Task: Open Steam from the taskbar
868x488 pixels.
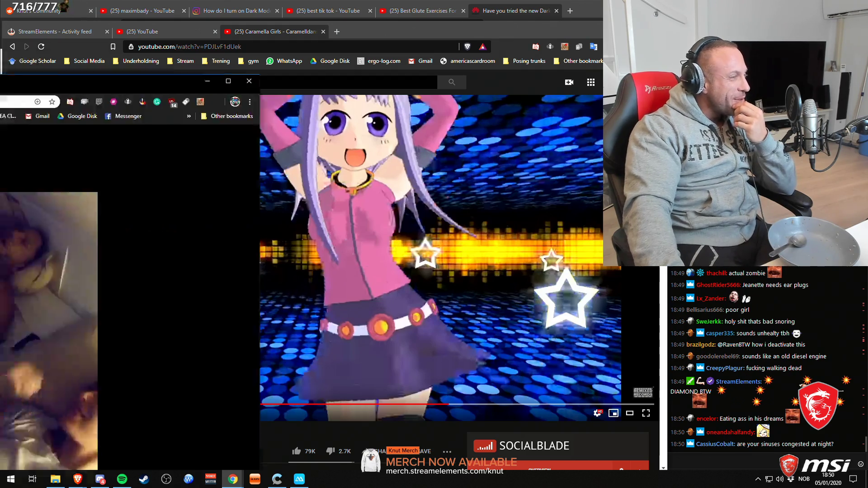Action: (x=144, y=479)
